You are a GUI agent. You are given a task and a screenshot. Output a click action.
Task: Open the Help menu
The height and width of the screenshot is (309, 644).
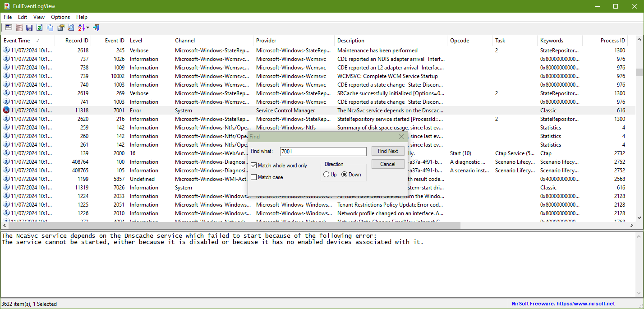pos(82,17)
